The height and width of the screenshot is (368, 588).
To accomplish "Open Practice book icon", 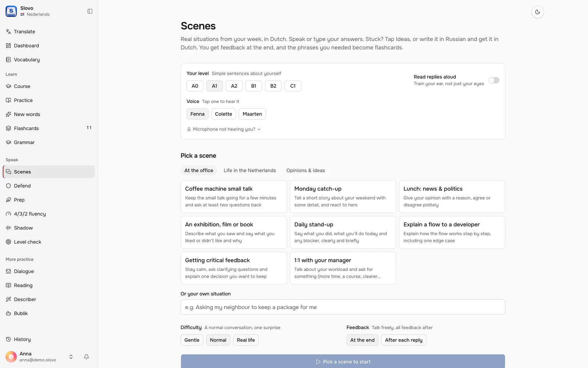I will [8, 100].
